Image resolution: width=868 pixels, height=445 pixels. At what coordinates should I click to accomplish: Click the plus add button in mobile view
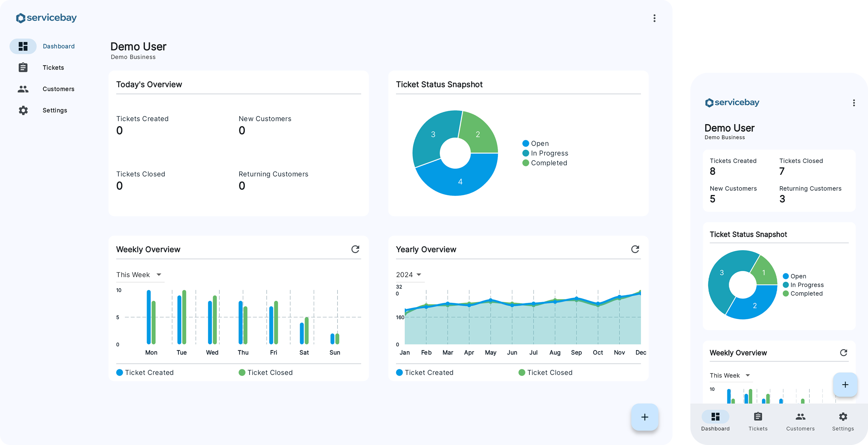click(845, 384)
